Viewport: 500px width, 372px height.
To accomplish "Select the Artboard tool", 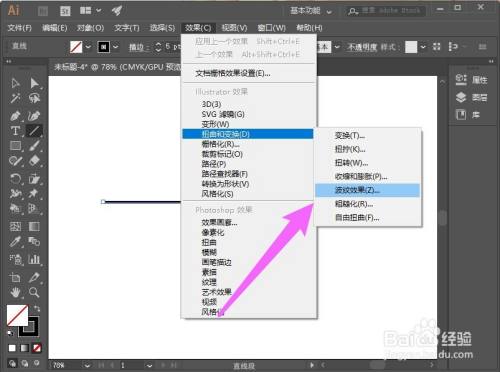I will tap(15, 277).
